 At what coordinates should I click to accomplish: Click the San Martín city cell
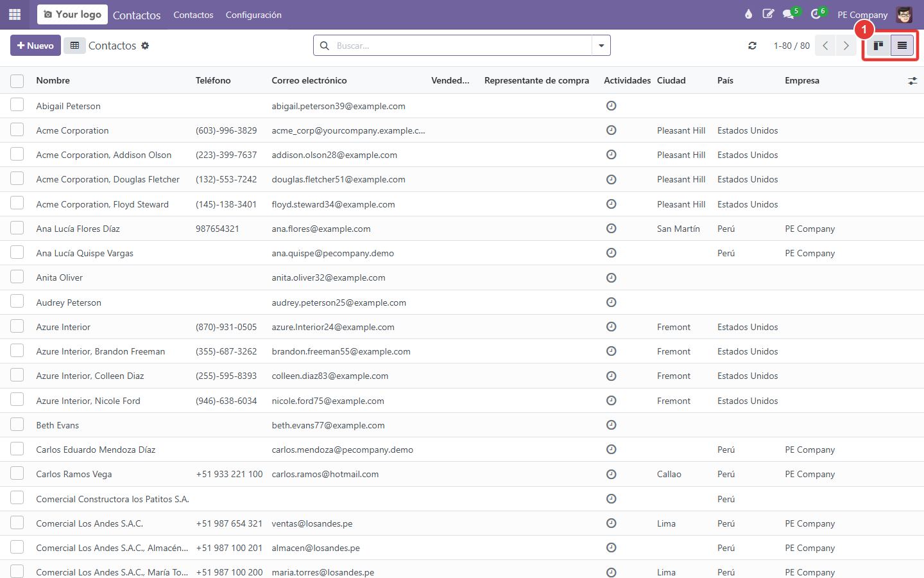678,229
